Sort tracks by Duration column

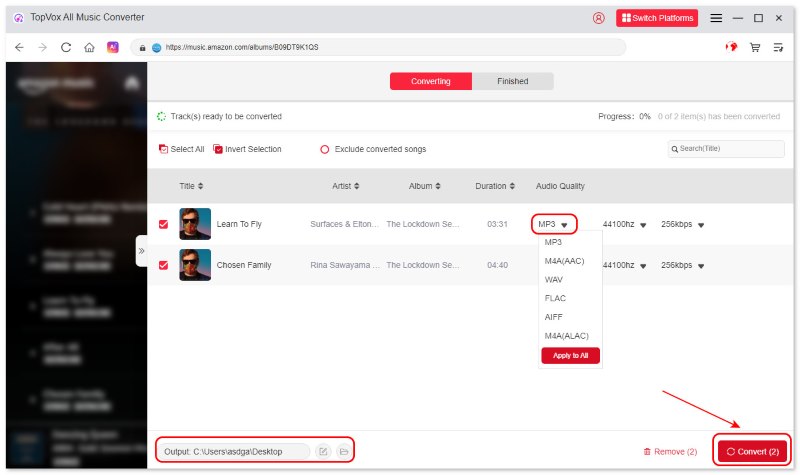(495, 186)
